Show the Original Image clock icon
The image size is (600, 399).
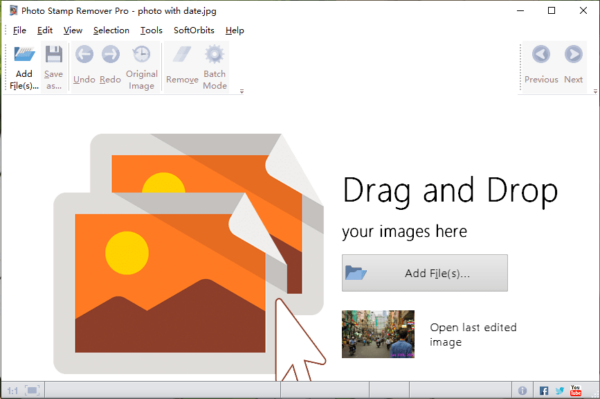(x=141, y=54)
